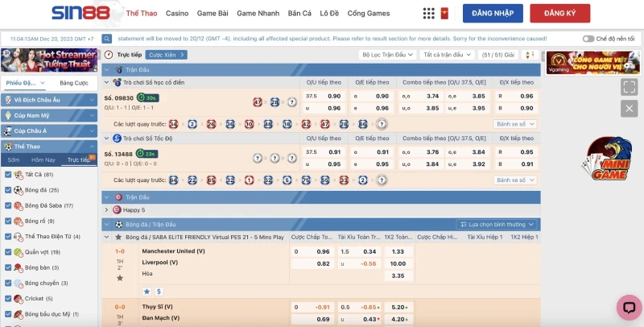Click the Lô Đề menu item

329,13
